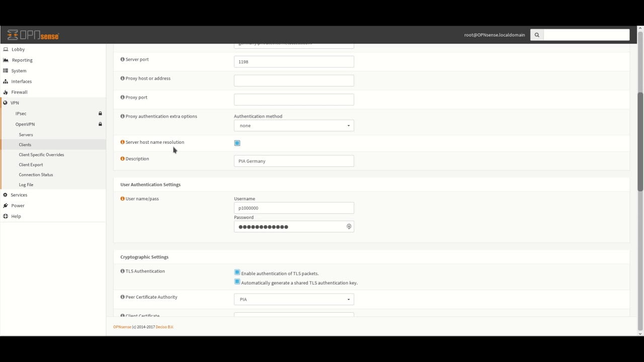Screen dimensions: 644x362
Task: Click the System sidebar icon
Action: pos(6,71)
